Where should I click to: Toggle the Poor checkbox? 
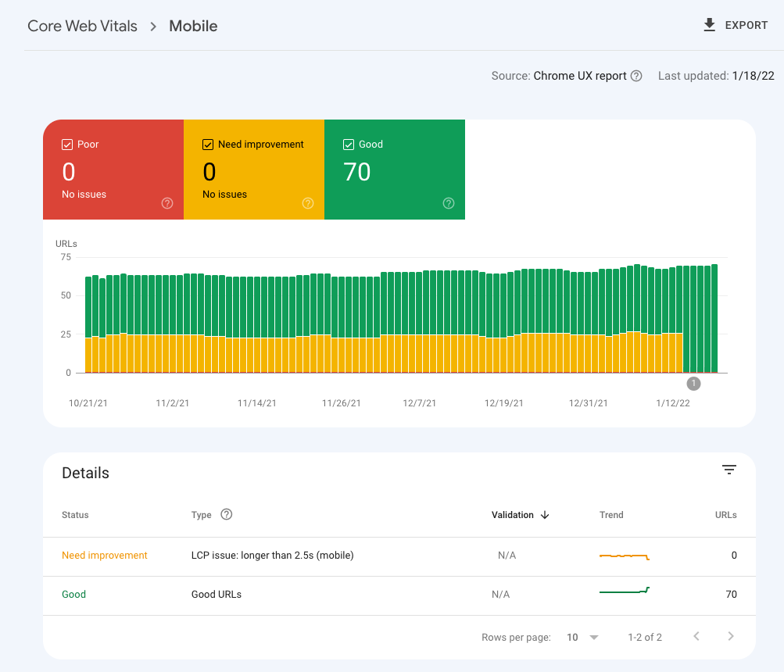[x=67, y=145]
